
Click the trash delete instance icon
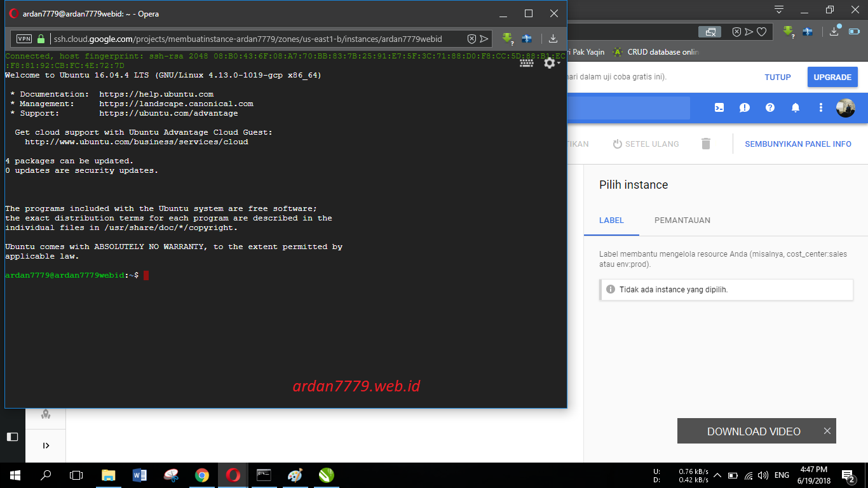tap(705, 144)
